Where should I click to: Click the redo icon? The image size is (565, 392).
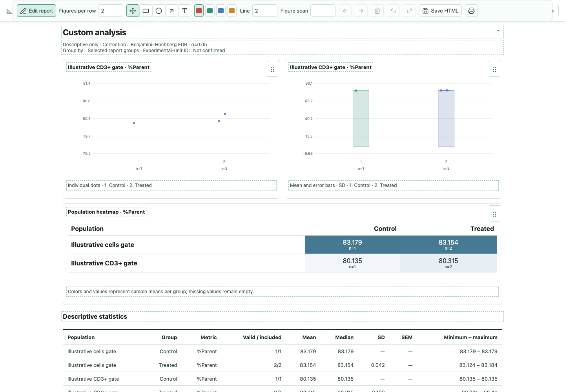tap(409, 11)
